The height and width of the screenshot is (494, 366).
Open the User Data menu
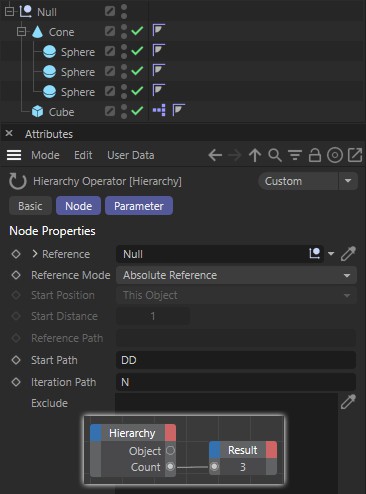(131, 155)
